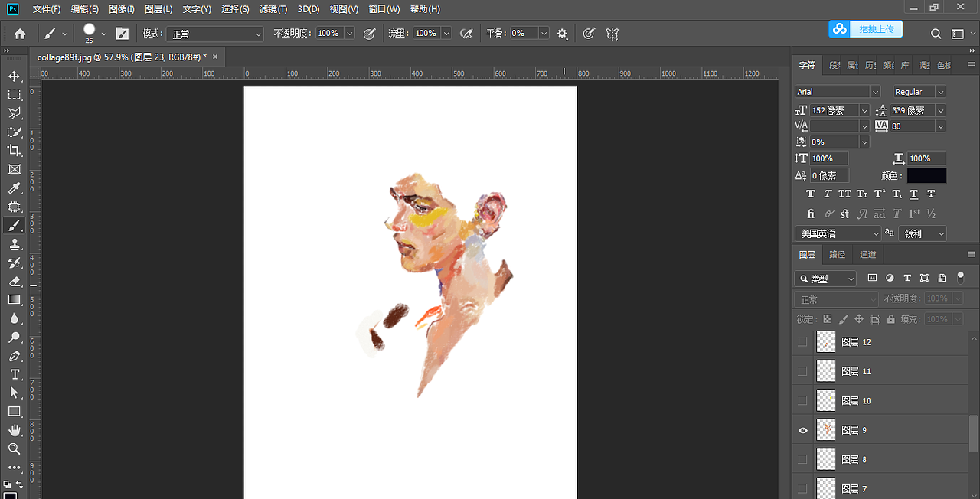Select the Zoom tool
Viewport: 980px width, 499px height.
pyautogui.click(x=15, y=448)
